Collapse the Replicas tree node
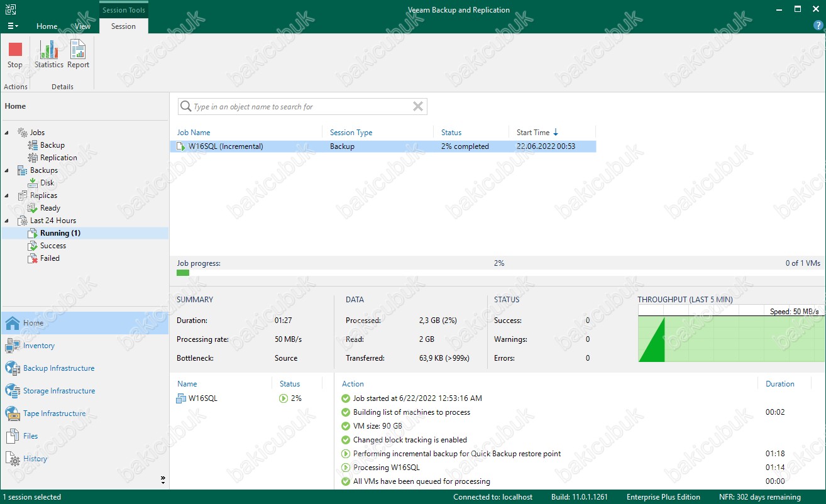Image resolution: width=826 pixels, height=504 pixels. (7, 195)
